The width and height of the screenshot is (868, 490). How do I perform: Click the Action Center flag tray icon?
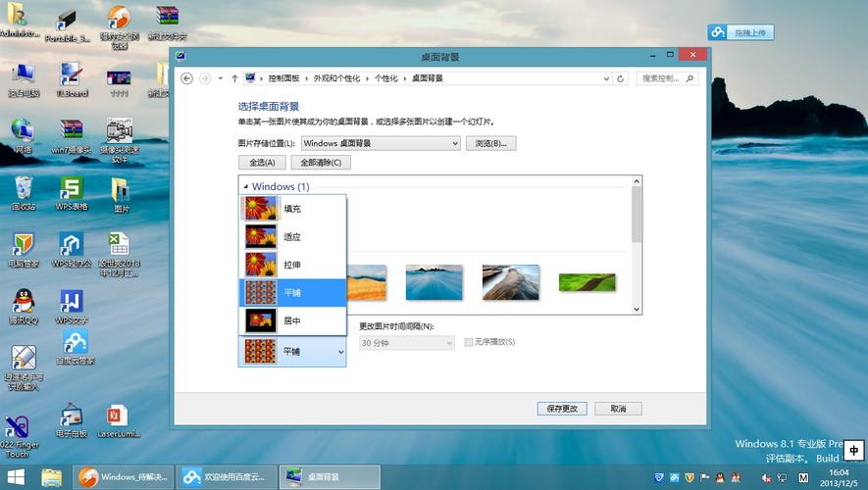[x=704, y=477]
